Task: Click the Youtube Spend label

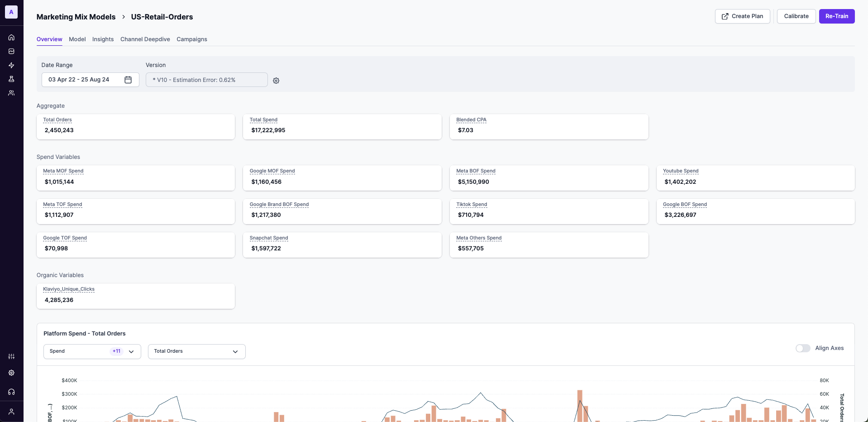Action: tap(681, 171)
